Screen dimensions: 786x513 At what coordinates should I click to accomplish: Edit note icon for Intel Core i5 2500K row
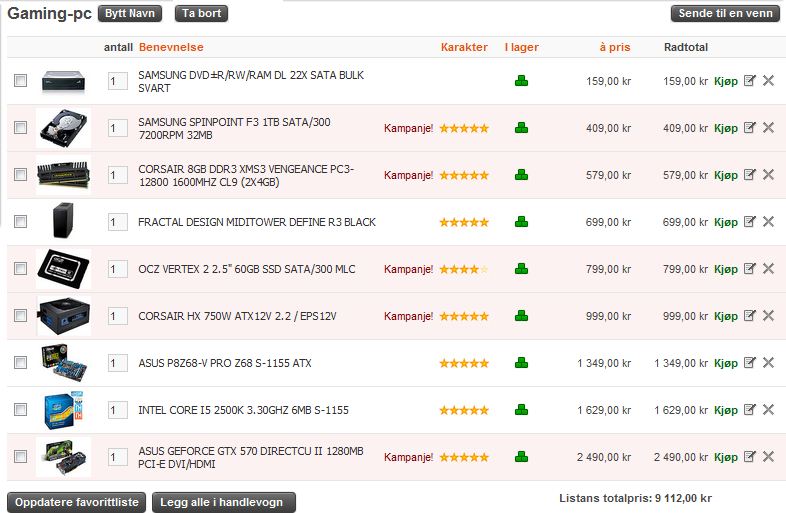pyautogui.click(x=749, y=410)
